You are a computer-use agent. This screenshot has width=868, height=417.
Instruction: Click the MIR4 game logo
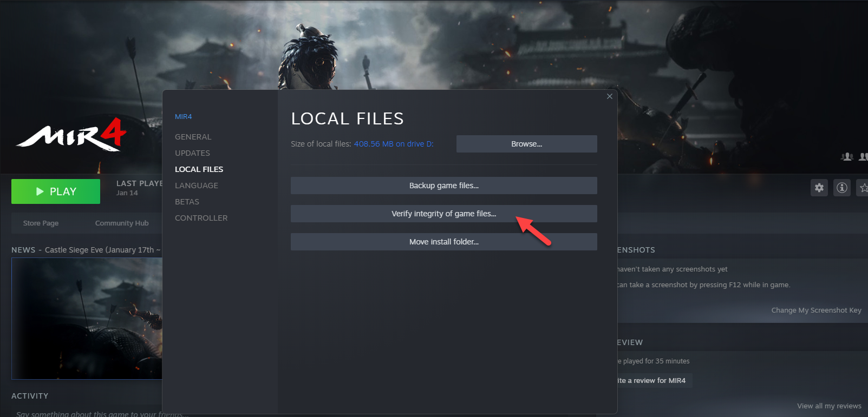[71, 134]
